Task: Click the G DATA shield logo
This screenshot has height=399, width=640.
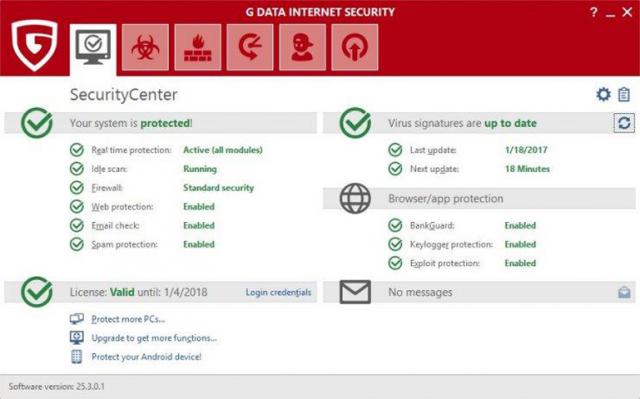Action: click(34, 45)
